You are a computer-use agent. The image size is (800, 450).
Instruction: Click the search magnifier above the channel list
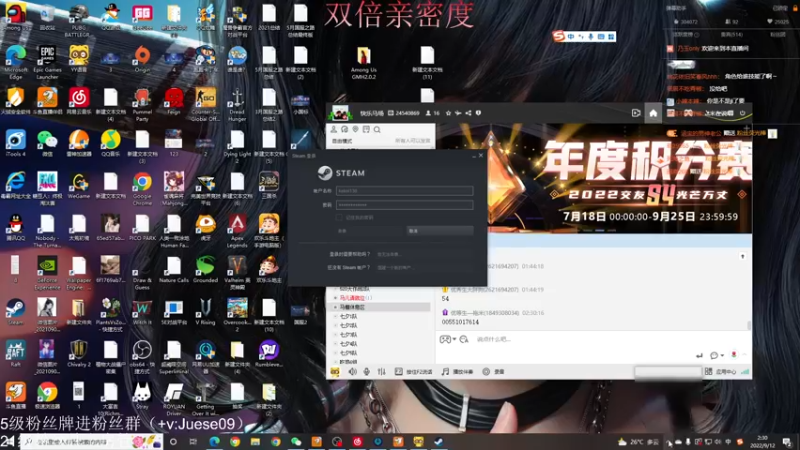click(x=377, y=130)
